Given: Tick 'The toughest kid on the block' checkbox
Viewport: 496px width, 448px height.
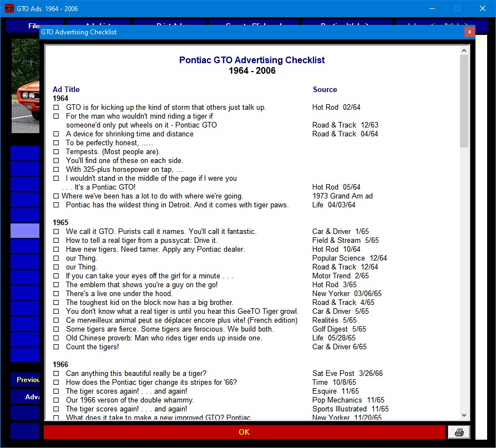Looking at the screenshot, I should click(56, 302).
